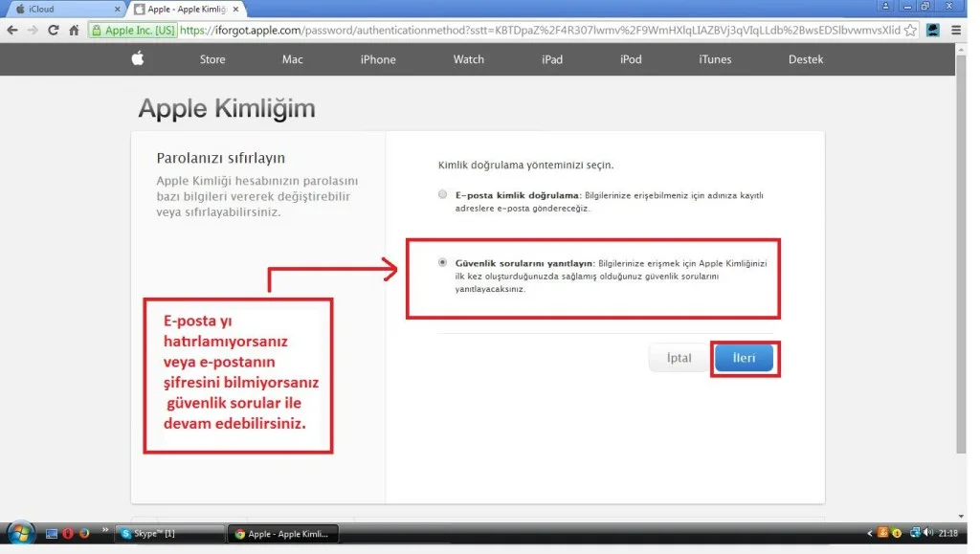Open Destek in Apple navigation

(x=806, y=59)
